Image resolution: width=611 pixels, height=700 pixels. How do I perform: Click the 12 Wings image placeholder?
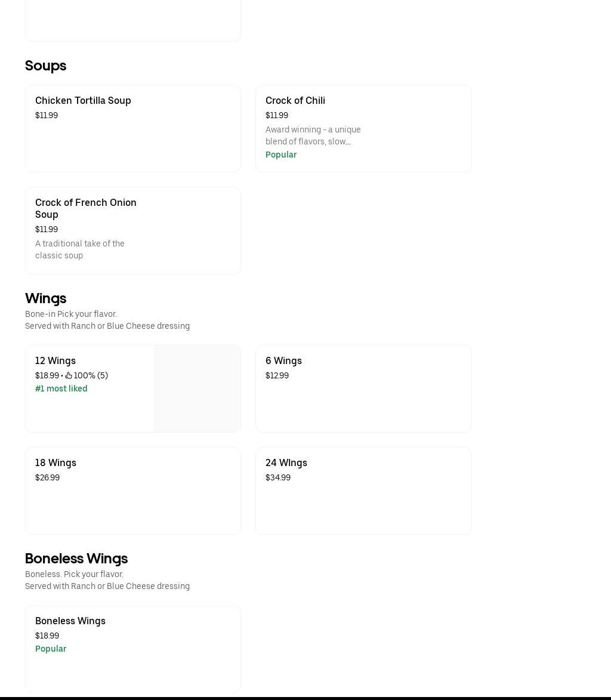coord(198,388)
